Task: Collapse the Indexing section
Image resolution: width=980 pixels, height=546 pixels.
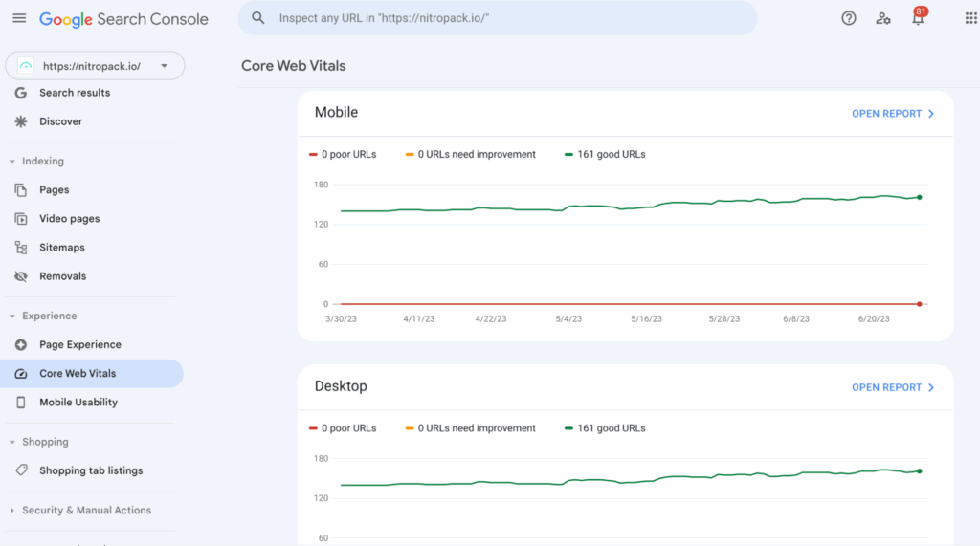Action: point(11,162)
